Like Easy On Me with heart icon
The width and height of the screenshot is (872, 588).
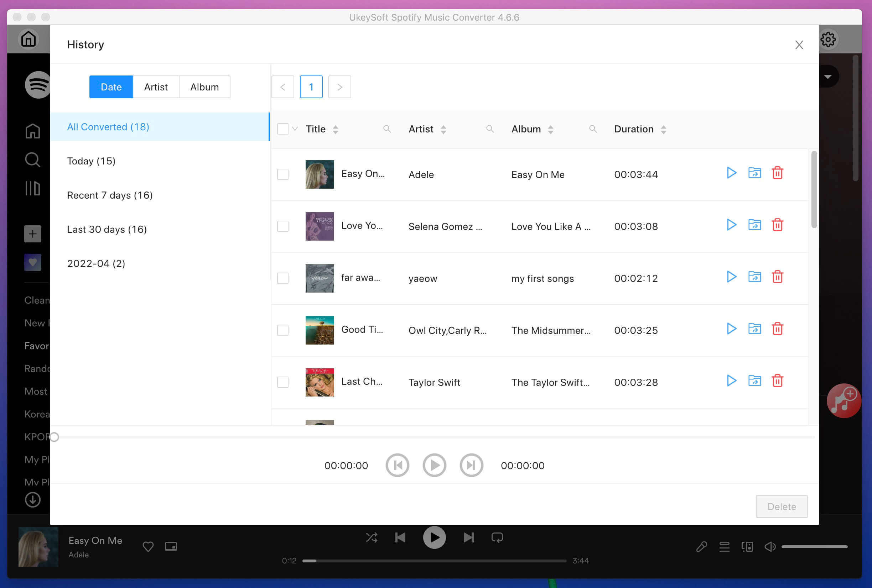[x=148, y=546]
